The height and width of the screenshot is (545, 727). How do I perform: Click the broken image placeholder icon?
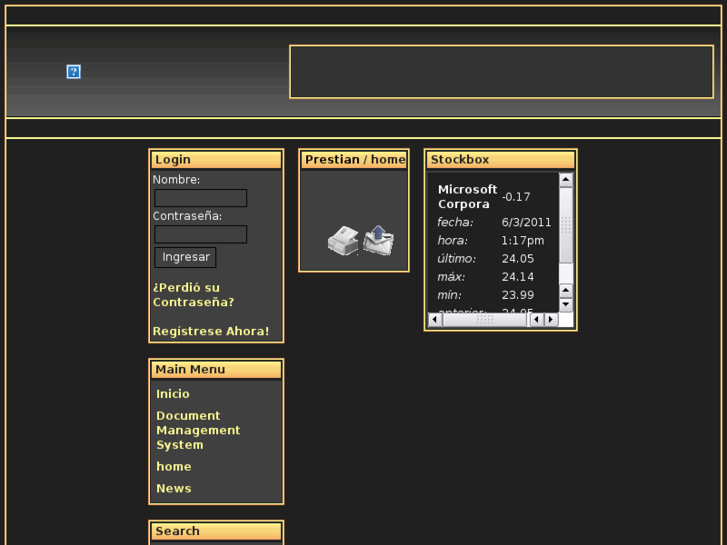pyautogui.click(x=73, y=72)
